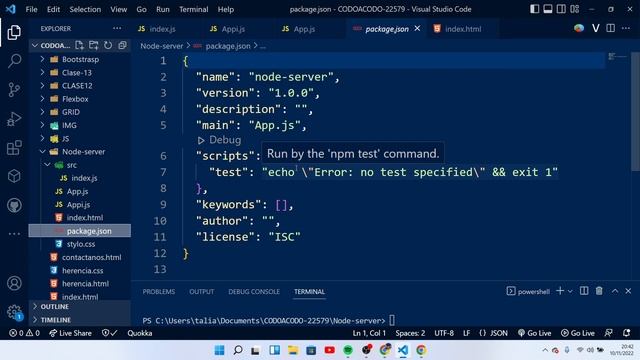Viewport: 640px width, 360px height.
Task: Switch to the index.html editor tab
Action: click(x=462, y=29)
